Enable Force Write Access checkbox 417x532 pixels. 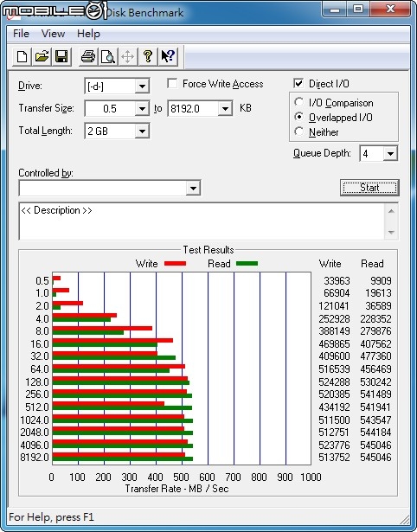click(x=172, y=83)
